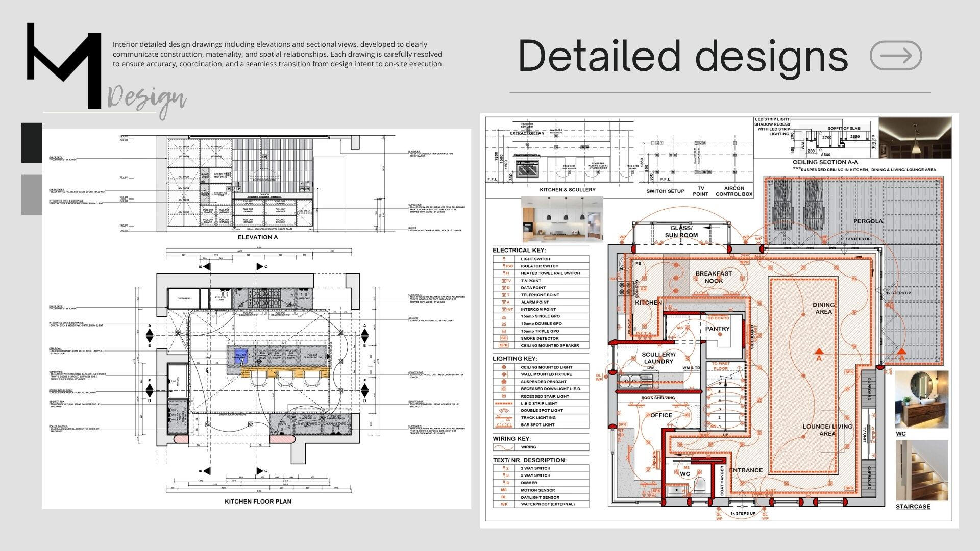Click the wiring curve sample in Wiring Key
The height and width of the screenshot is (551, 980).
504,447
